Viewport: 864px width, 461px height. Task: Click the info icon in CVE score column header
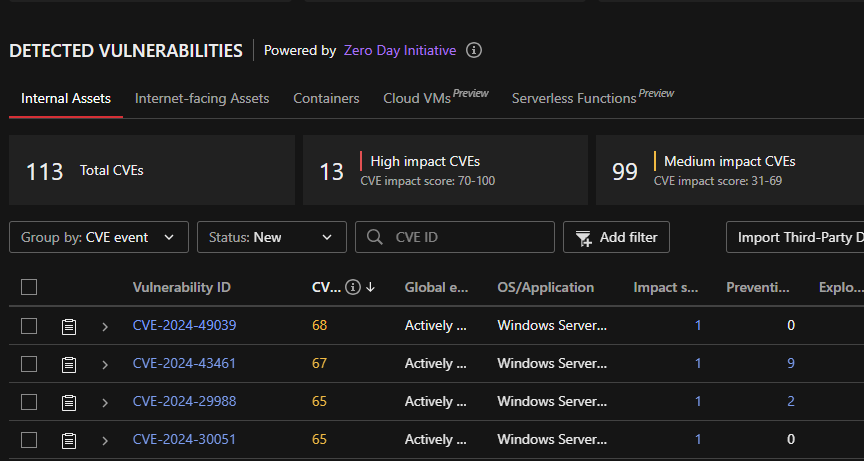[x=352, y=288]
